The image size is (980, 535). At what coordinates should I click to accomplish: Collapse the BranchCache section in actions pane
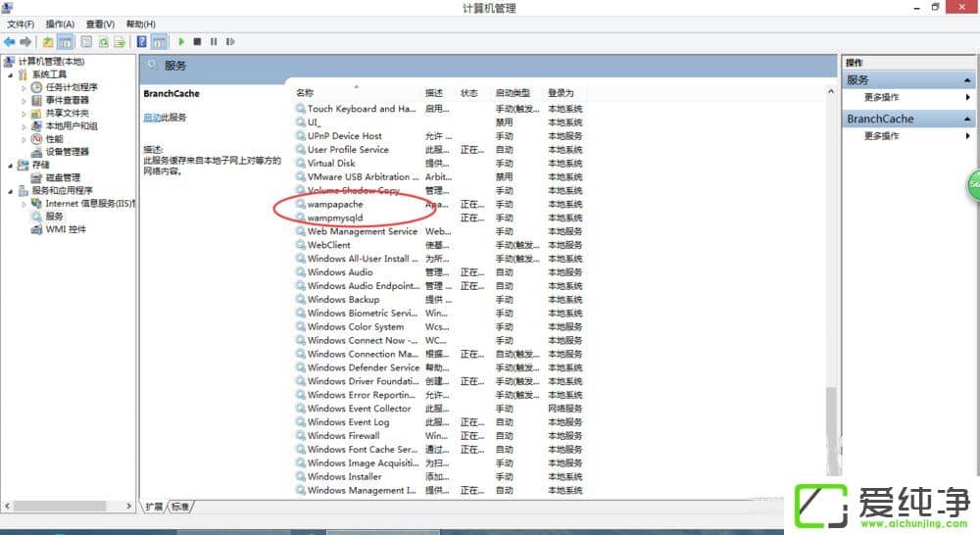(x=967, y=119)
